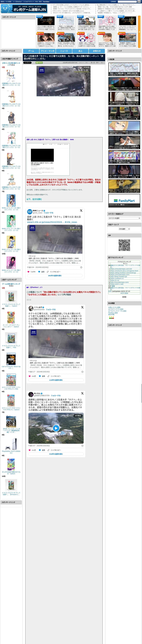Like the あいひん tweet with 2.4万 likes

tap(30, 450)
